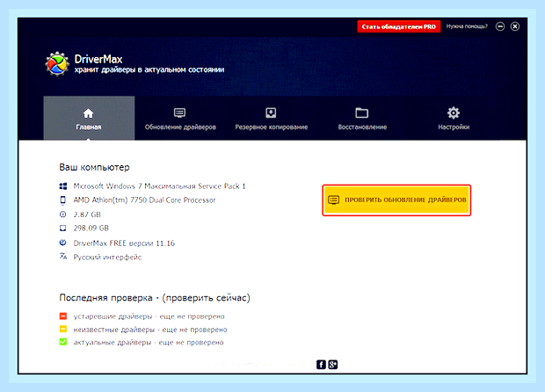This screenshot has width=545, height=392.
Task: Click the DriverMax title text
Action: [98, 59]
